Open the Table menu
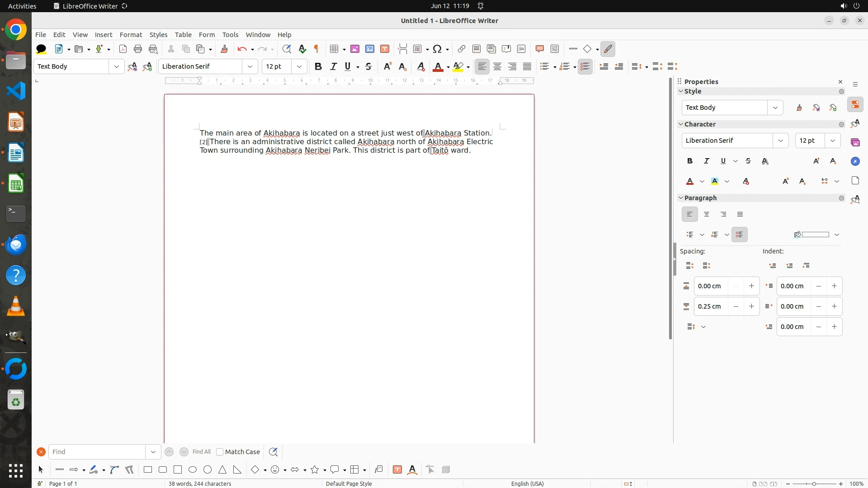Image resolution: width=868 pixels, height=488 pixels. pos(183,35)
